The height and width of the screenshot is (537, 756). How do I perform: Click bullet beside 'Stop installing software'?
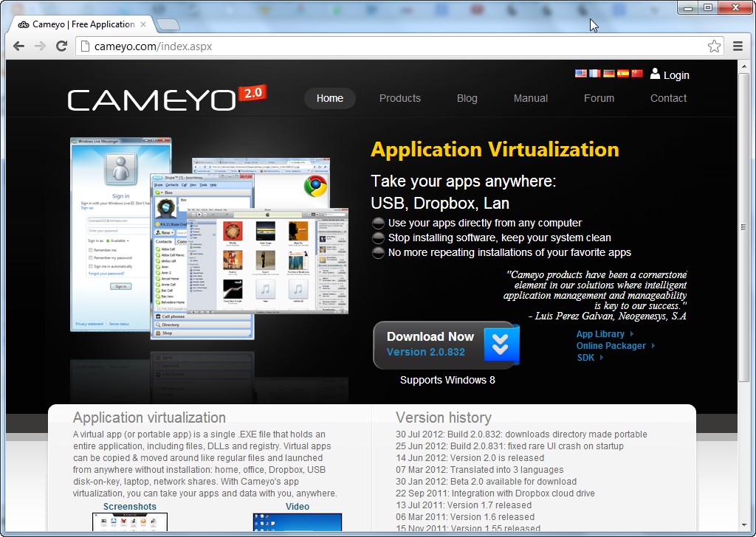pyautogui.click(x=379, y=238)
